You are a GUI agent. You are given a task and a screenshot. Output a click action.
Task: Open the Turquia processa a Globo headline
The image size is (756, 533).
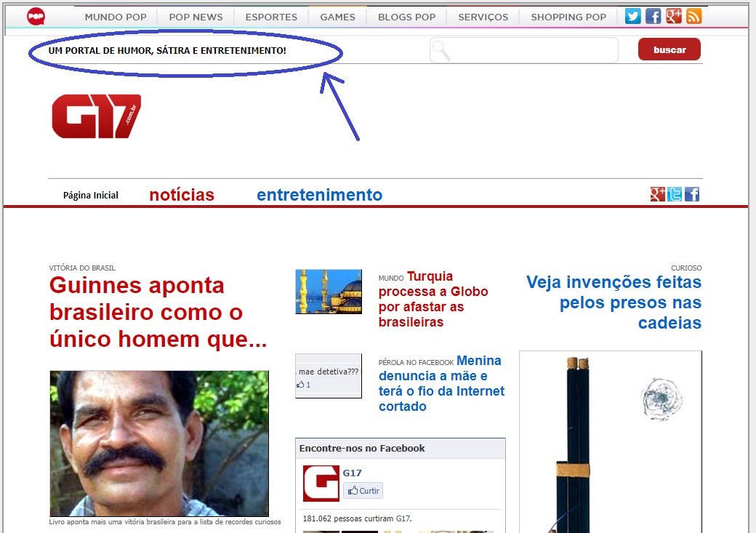coord(433,300)
